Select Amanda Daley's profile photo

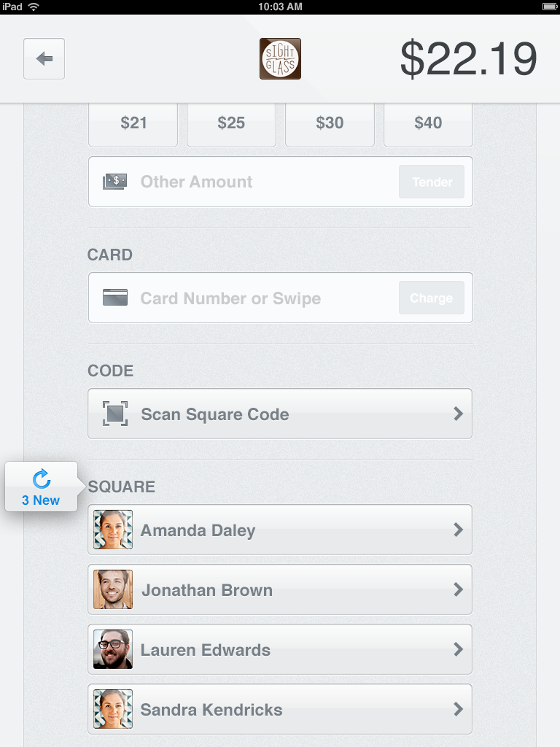coord(113,530)
